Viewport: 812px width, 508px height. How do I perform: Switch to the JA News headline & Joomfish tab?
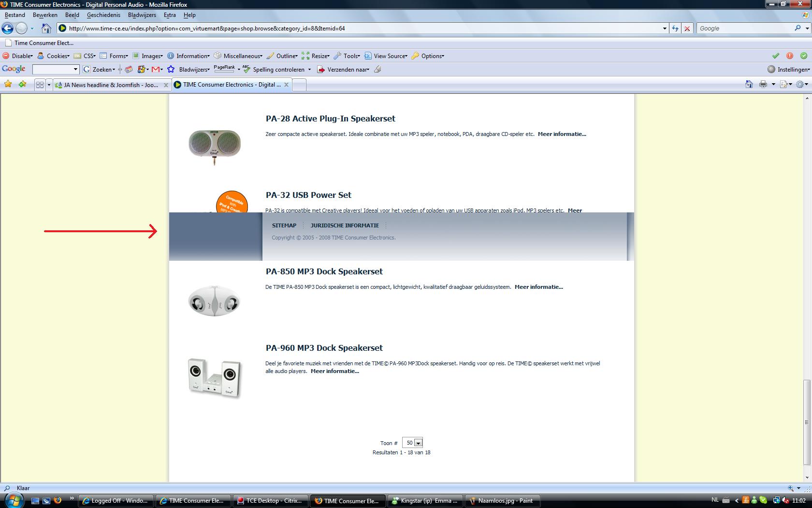click(111, 85)
